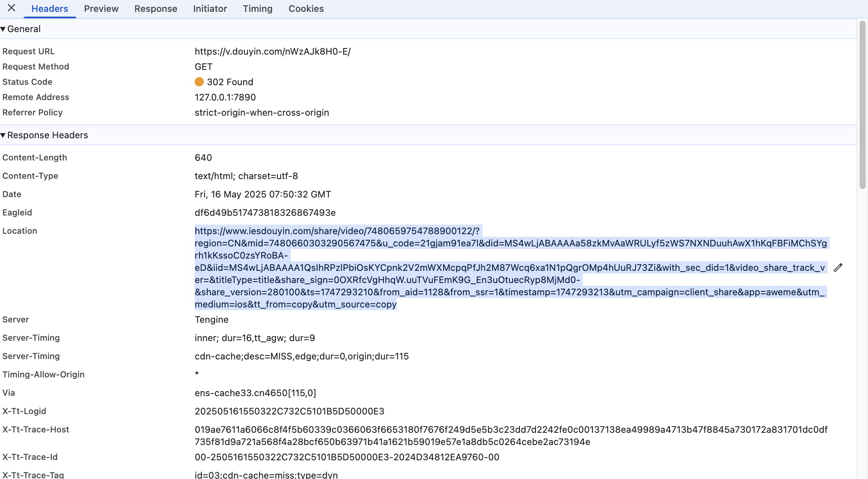Click the Eagleid header name
This screenshot has height=479, width=868.
(x=17, y=212)
